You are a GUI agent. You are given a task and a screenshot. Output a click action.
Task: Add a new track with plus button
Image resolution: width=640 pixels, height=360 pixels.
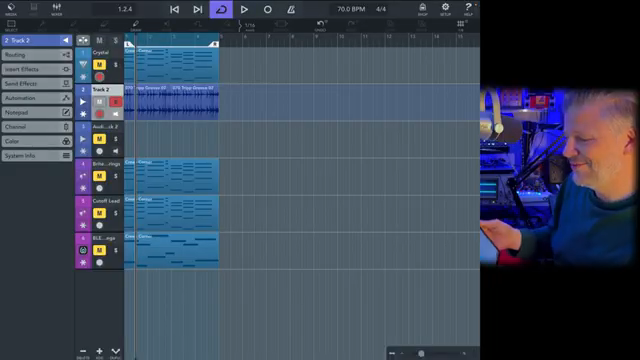(x=99, y=352)
